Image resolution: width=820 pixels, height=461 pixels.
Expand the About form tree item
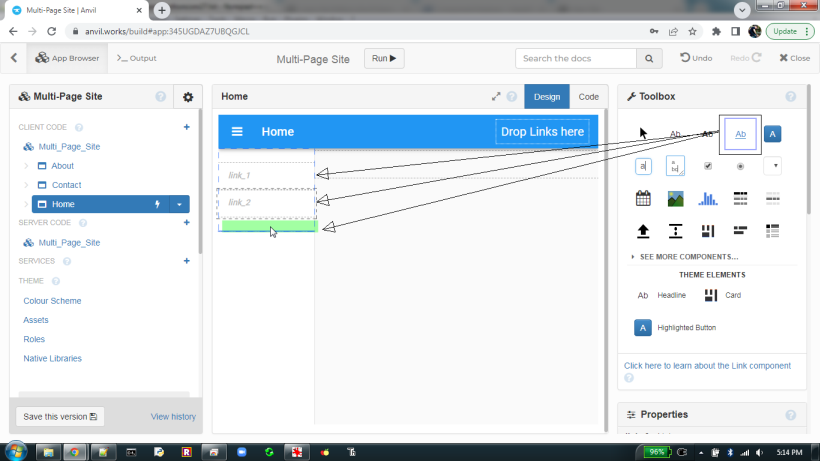(26, 166)
